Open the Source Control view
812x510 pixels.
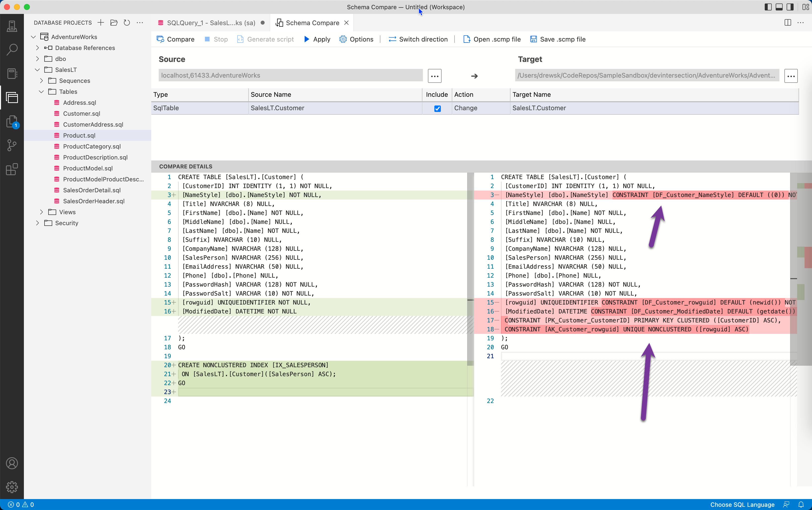pos(12,145)
